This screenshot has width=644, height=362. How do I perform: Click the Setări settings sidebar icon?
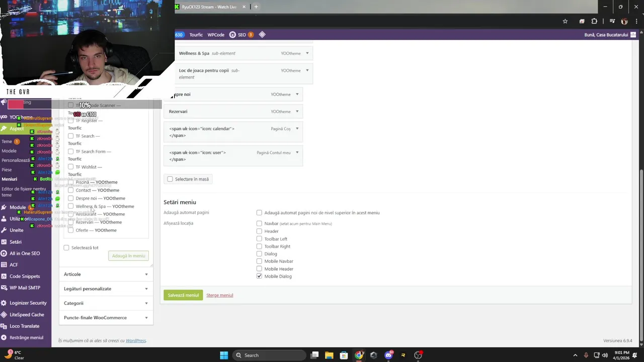pos(4,242)
